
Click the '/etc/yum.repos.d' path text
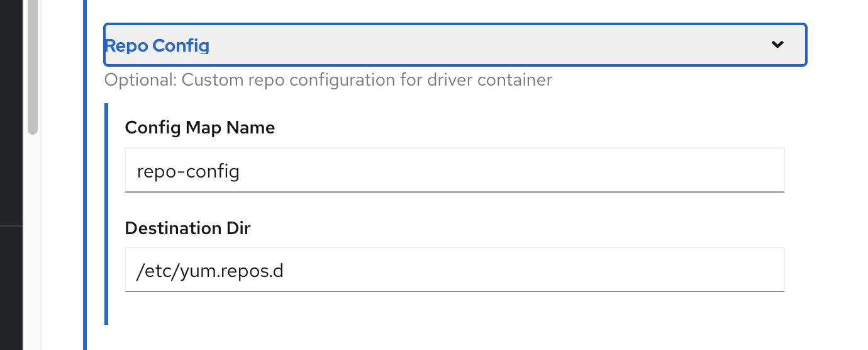(x=210, y=271)
